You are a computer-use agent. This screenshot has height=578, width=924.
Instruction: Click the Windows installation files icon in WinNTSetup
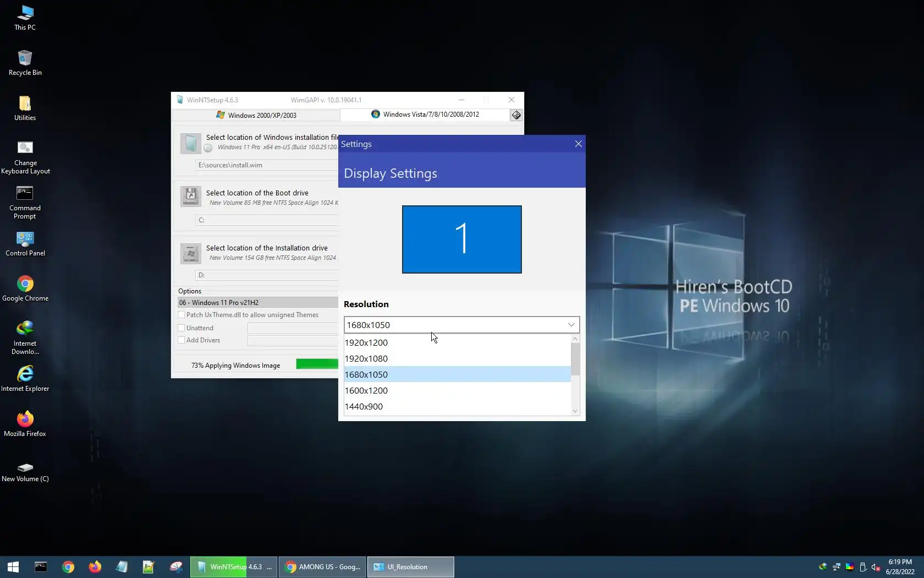point(191,144)
